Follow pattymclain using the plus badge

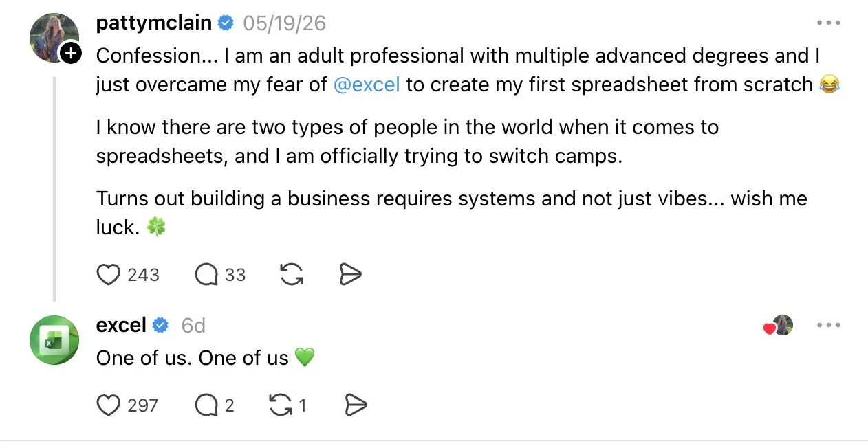point(71,53)
